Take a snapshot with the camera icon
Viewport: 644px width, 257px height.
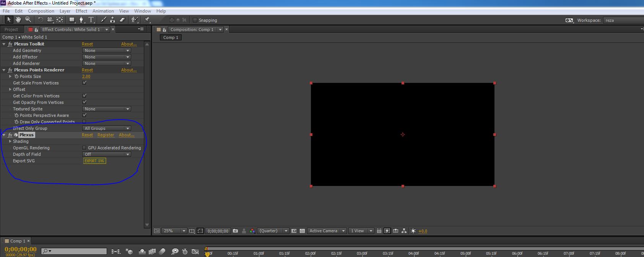pyautogui.click(x=235, y=231)
